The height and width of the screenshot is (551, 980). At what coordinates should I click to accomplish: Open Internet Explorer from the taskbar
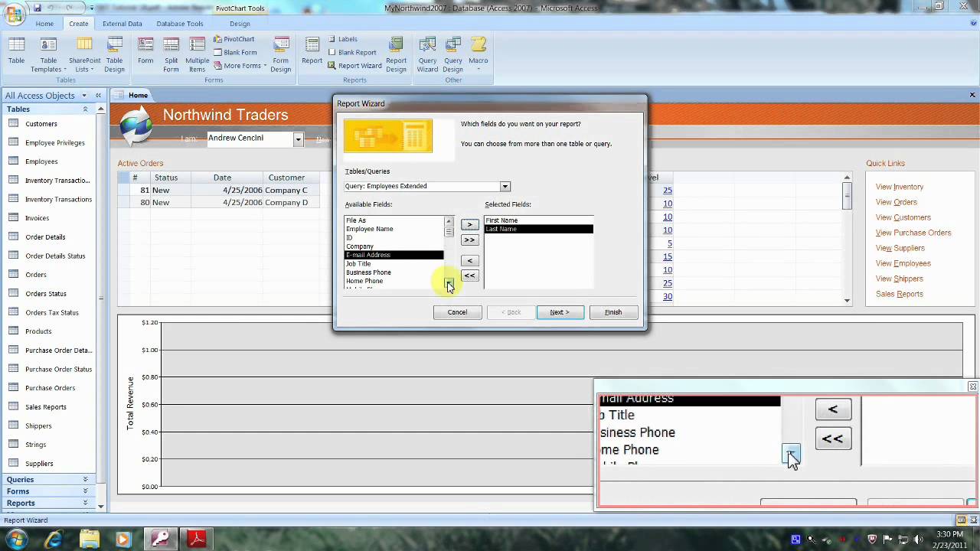(54, 540)
